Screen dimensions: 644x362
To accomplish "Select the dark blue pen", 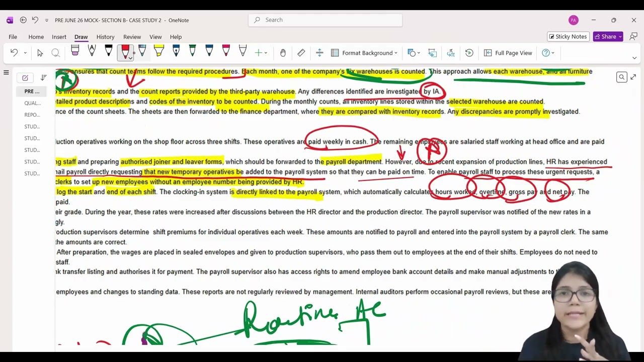I will click(209, 51).
